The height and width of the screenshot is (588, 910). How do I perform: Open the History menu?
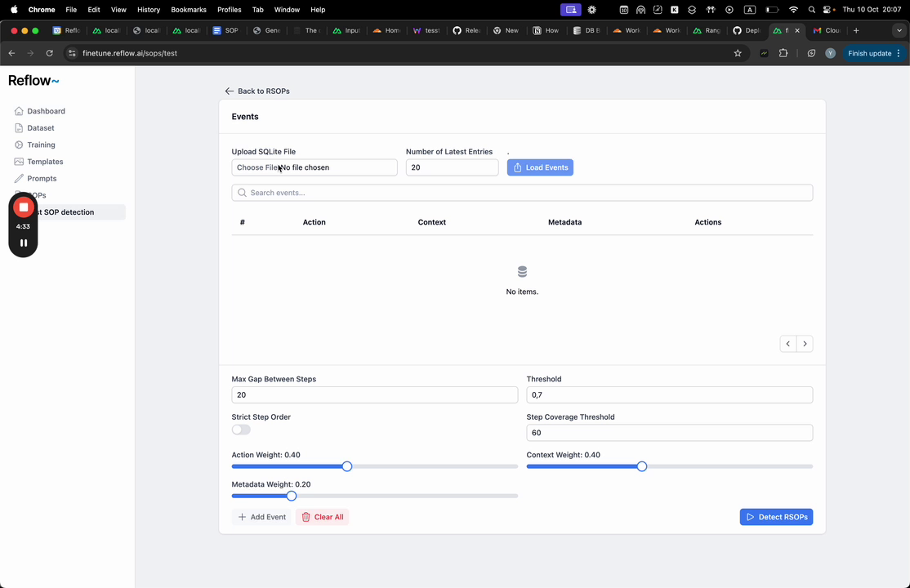pyautogui.click(x=149, y=10)
